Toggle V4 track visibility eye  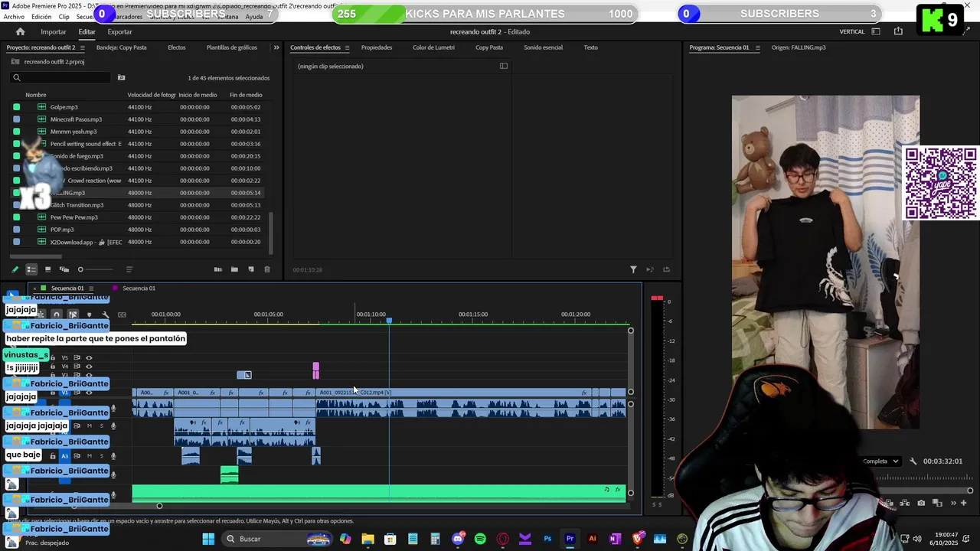coord(89,367)
